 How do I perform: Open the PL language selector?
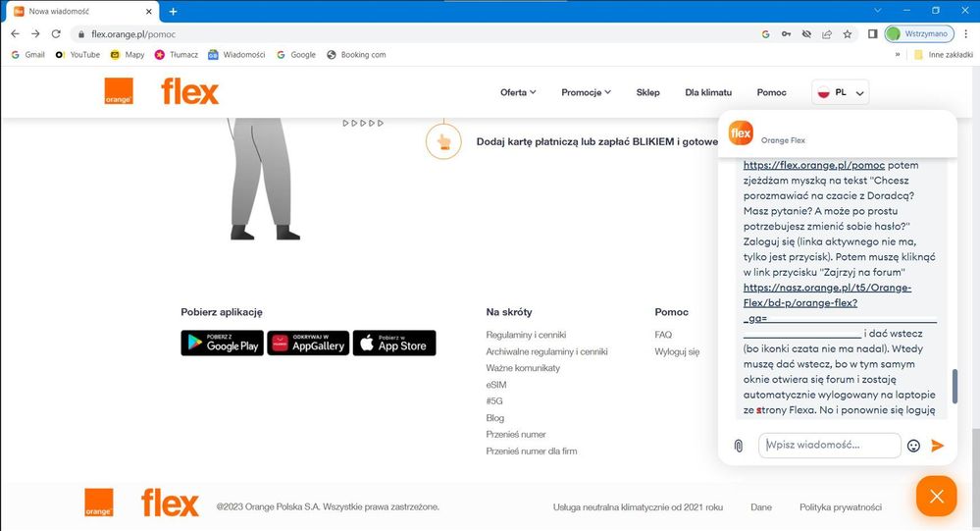click(x=841, y=93)
